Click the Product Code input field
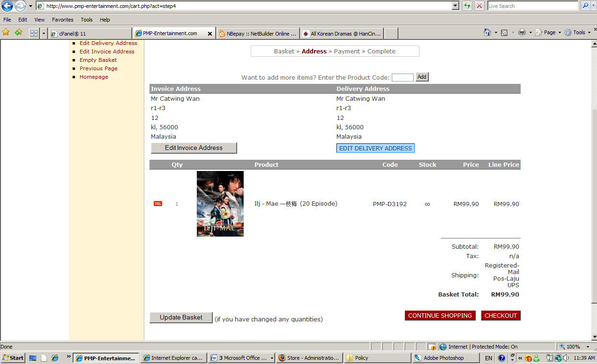Image resolution: width=597 pixels, height=364 pixels. coord(403,77)
